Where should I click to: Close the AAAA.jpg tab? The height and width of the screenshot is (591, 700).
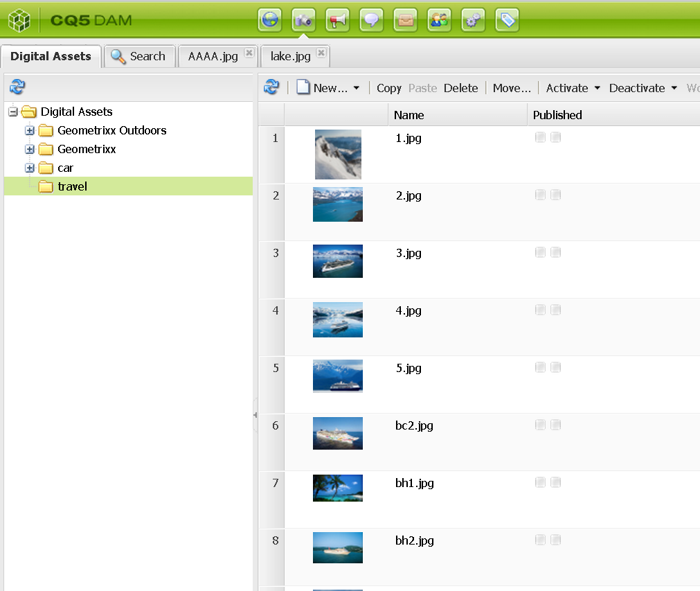tap(249, 53)
